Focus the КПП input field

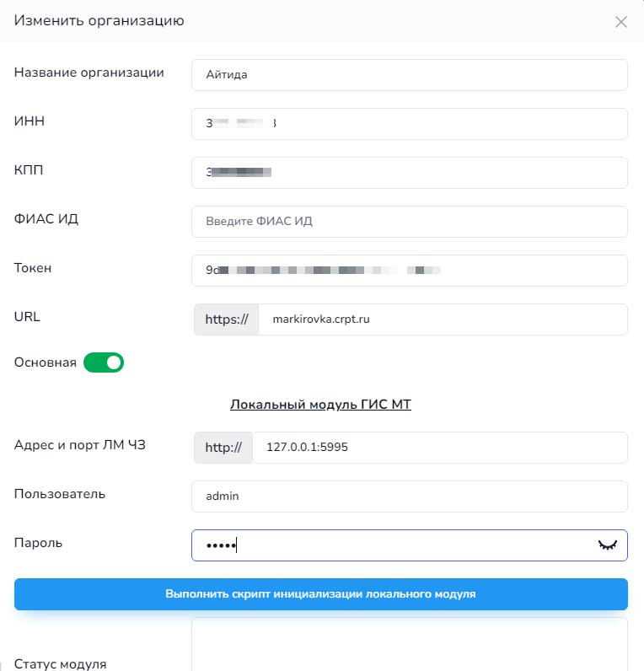[410, 173]
